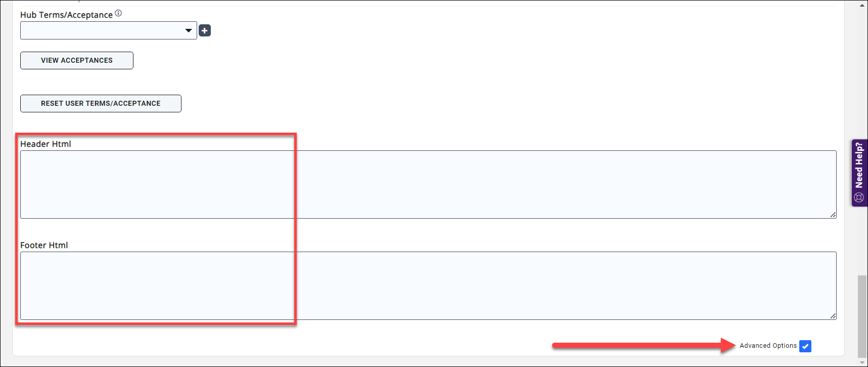
Task: Click the scrollbar up arrow
Action: [x=862, y=5]
